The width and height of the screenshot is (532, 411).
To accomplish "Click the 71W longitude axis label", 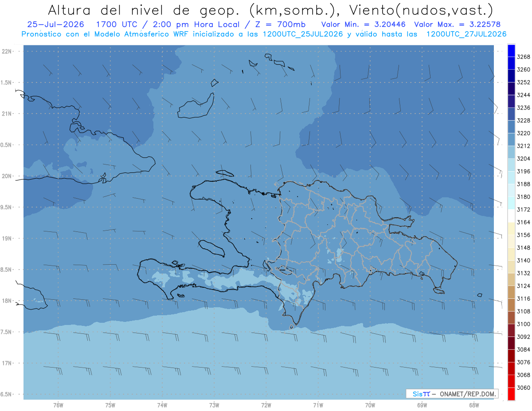I will click(x=318, y=405).
